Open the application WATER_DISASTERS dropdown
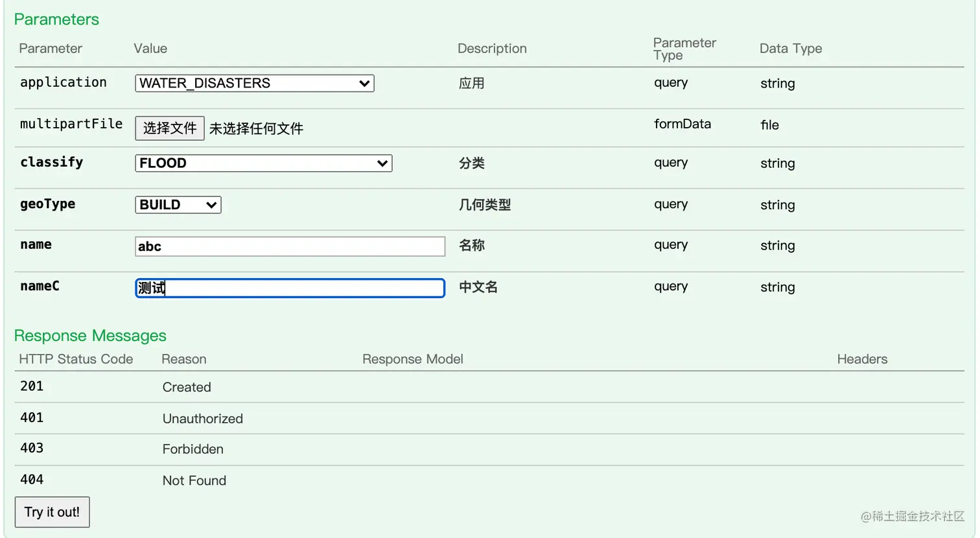The height and width of the screenshot is (538, 980). pos(254,84)
